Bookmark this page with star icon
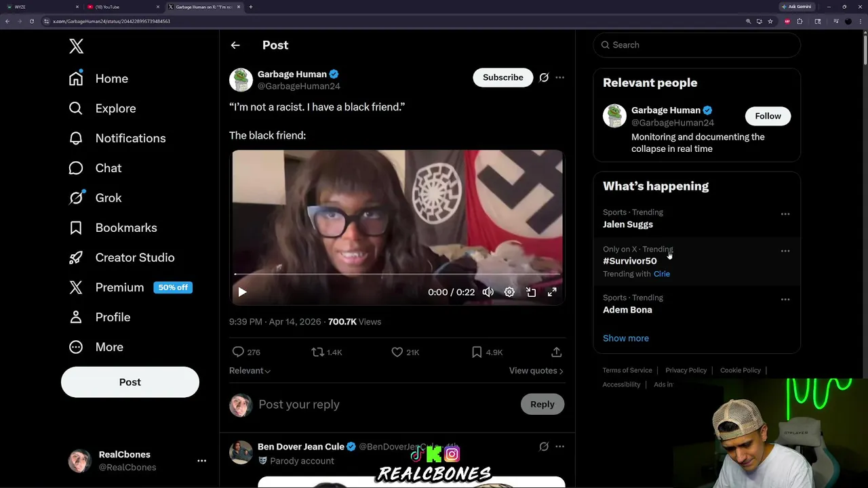 tap(770, 21)
